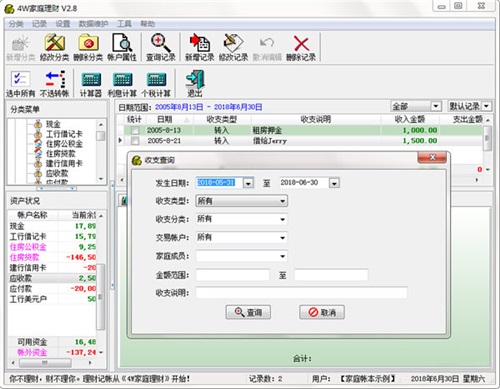Image resolution: width=500 pixels, height=389 pixels.
Task: Click the 不选转帐 toolbar icon
Action: tap(55, 83)
